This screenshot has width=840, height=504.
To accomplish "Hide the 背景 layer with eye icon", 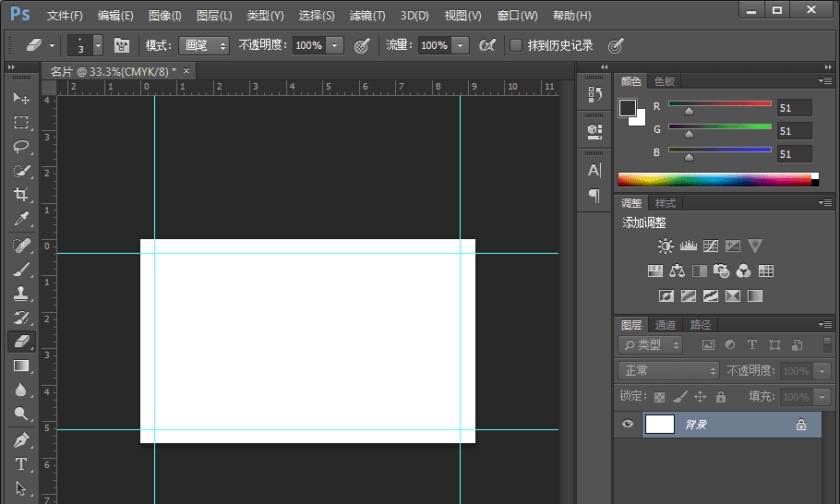I will tap(629, 425).
